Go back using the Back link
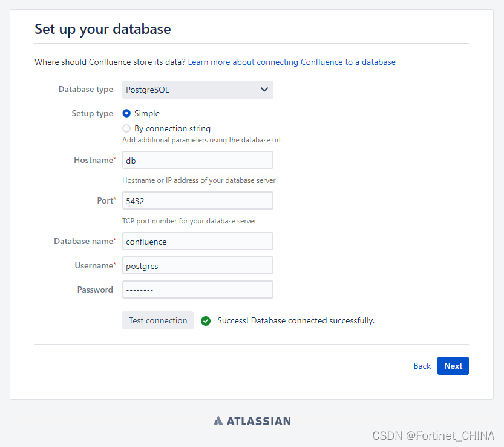 pos(422,366)
